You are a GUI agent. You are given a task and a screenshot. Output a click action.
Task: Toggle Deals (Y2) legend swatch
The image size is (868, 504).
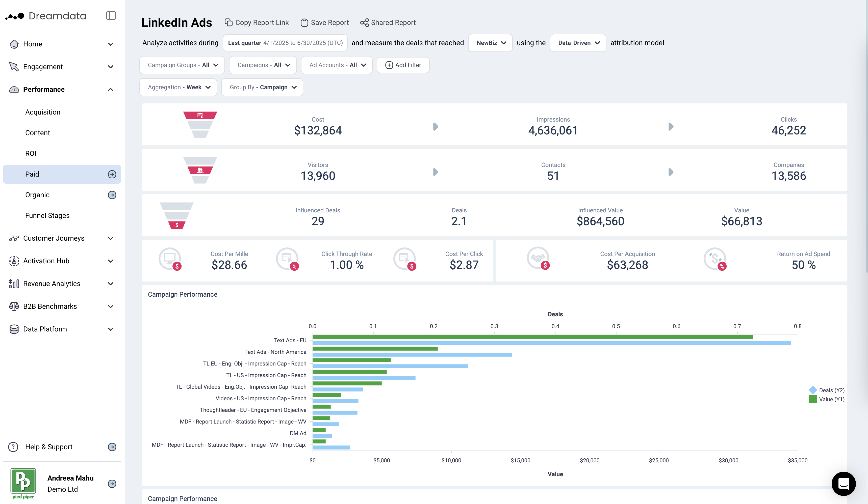pos(813,390)
